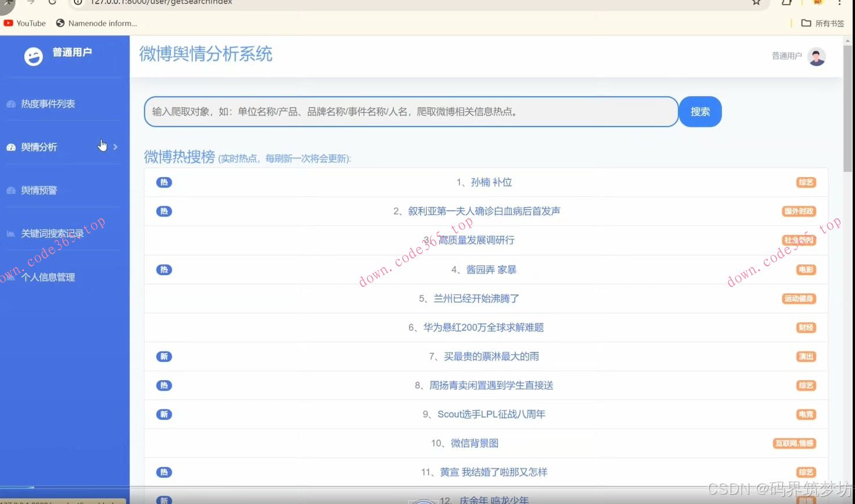Expand the 舆情分析 submenu chevron

point(114,147)
